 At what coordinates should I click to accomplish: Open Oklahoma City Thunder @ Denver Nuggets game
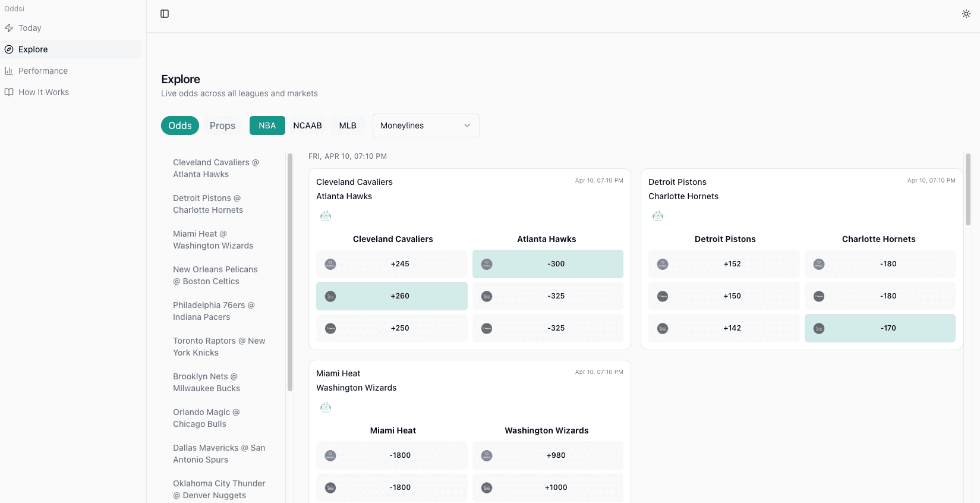pyautogui.click(x=219, y=489)
